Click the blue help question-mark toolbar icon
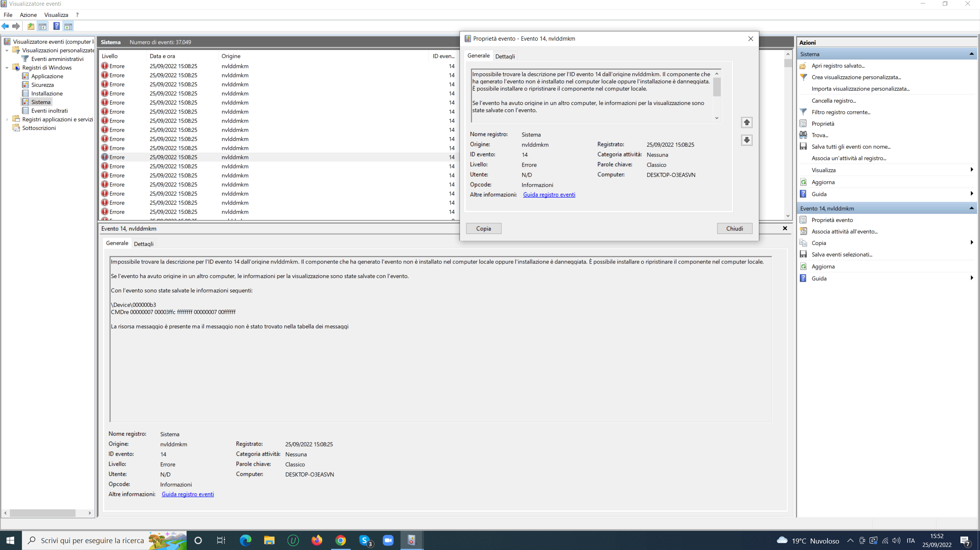The image size is (980, 550). point(56,26)
